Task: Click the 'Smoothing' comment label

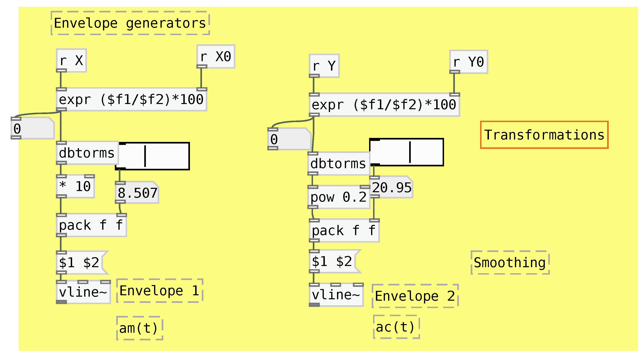Action: (x=510, y=263)
